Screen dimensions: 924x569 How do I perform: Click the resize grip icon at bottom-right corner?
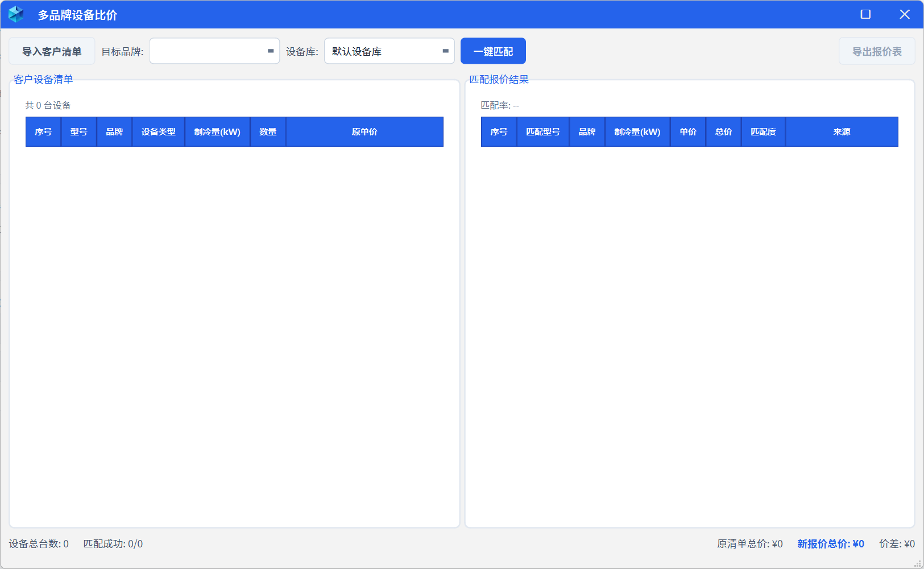pos(917,563)
